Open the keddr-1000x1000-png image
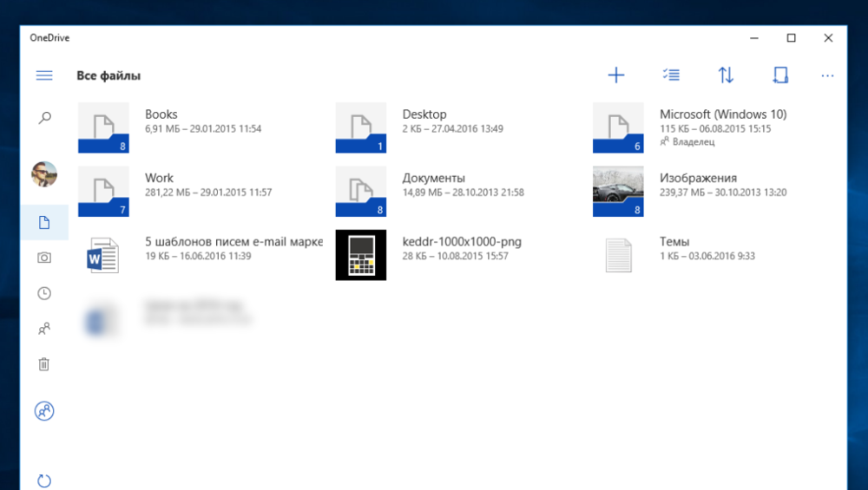Image resolution: width=868 pixels, height=490 pixels. (361, 256)
